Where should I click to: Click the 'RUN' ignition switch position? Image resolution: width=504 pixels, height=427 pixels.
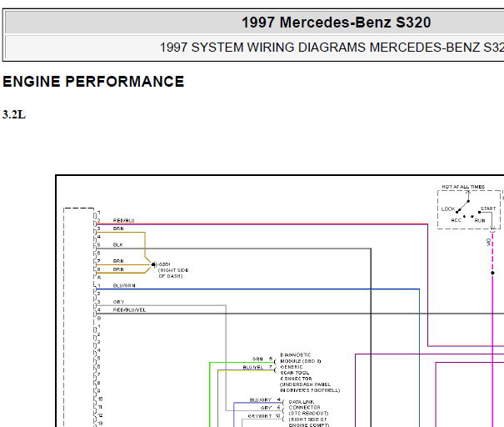tap(480, 220)
